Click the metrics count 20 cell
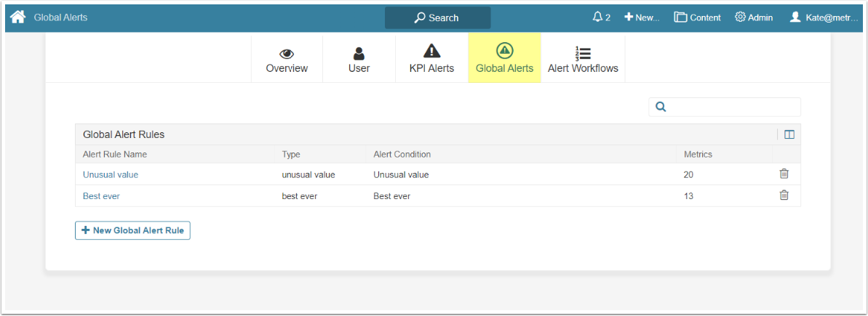Screen dimensions: 868x316 click(688, 174)
